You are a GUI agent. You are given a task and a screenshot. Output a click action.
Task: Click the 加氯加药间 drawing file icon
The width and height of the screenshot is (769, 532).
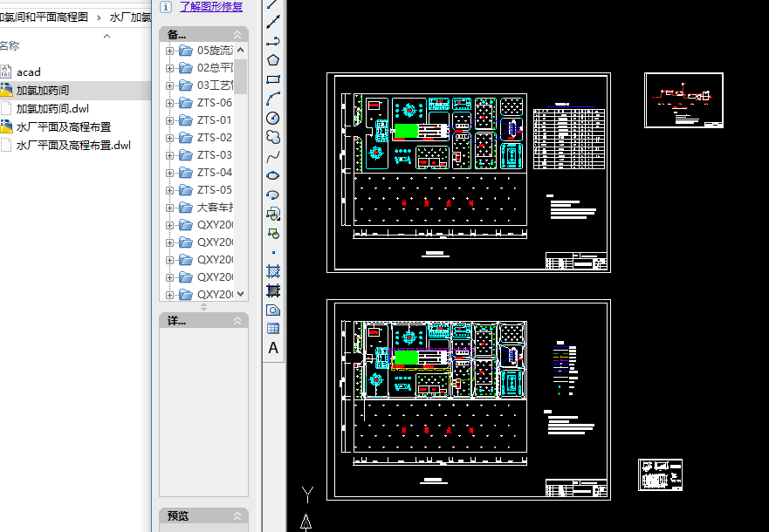click(6, 90)
